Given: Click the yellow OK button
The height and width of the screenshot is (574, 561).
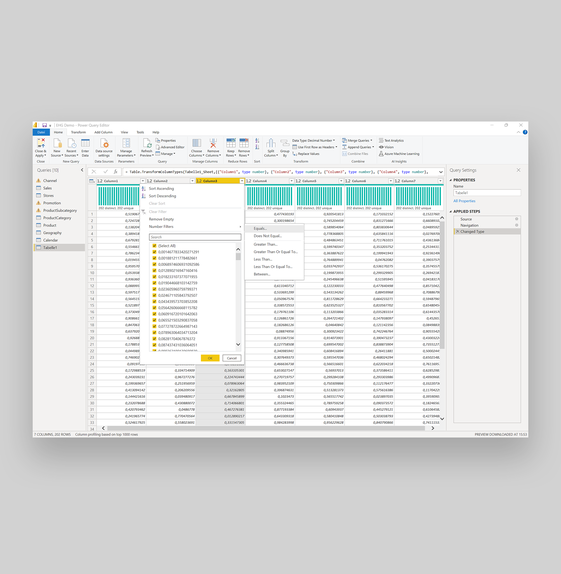Looking at the screenshot, I should (x=210, y=358).
